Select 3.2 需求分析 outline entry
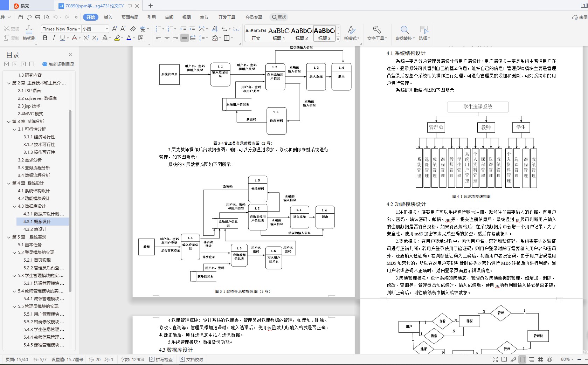Viewport: 588px width, 365px height. pyautogui.click(x=30, y=160)
